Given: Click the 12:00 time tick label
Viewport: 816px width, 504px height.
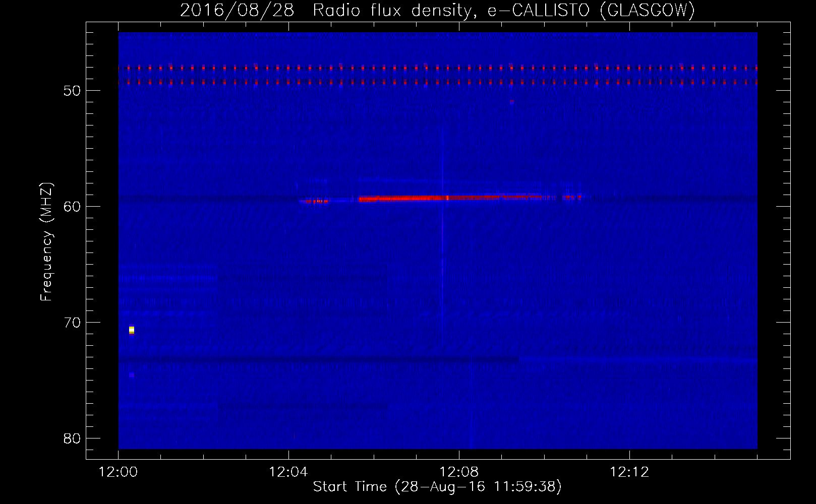Looking at the screenshot, I should [x=118, y=472].
